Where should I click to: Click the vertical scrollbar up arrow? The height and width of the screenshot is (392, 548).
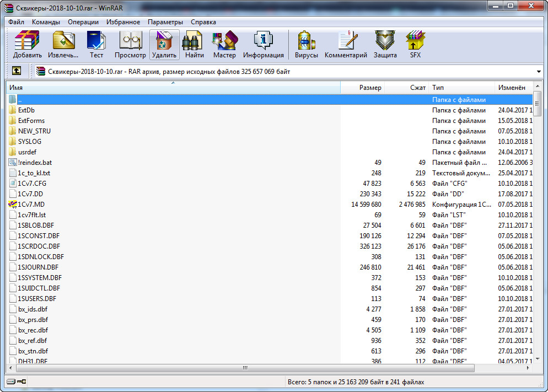538,86
